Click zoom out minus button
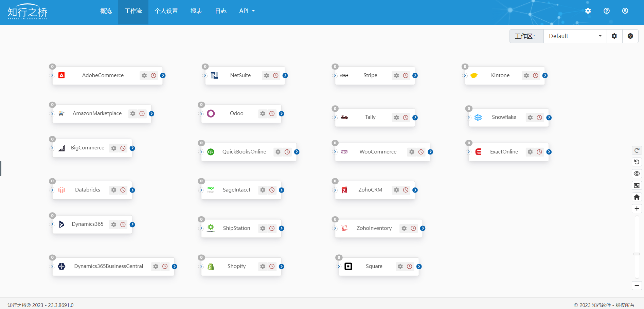Image resolution: width=644 pixels, height=309 pixels. [x=637, y=286]
